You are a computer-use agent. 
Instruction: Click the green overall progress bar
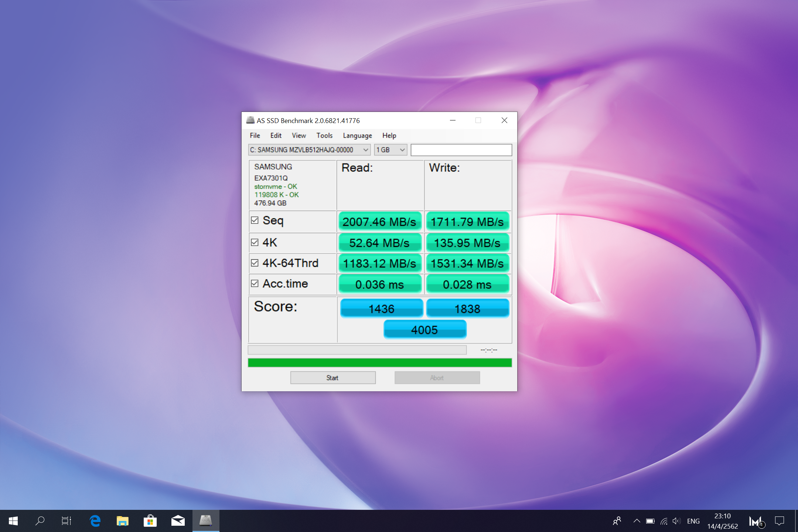[x=380, y=362]
